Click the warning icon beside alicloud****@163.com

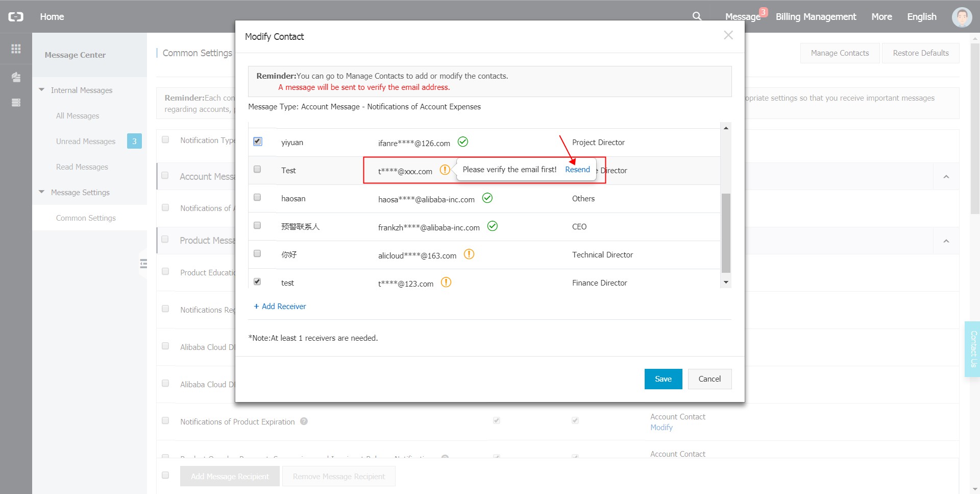469,254
